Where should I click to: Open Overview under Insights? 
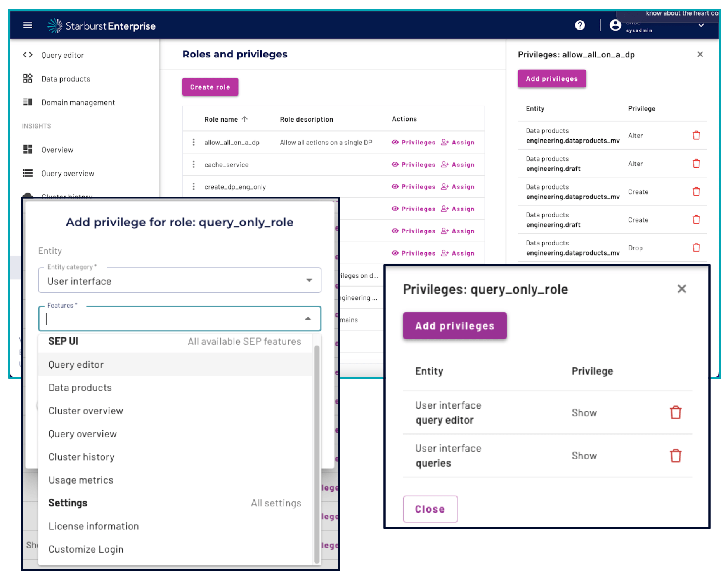57,151
